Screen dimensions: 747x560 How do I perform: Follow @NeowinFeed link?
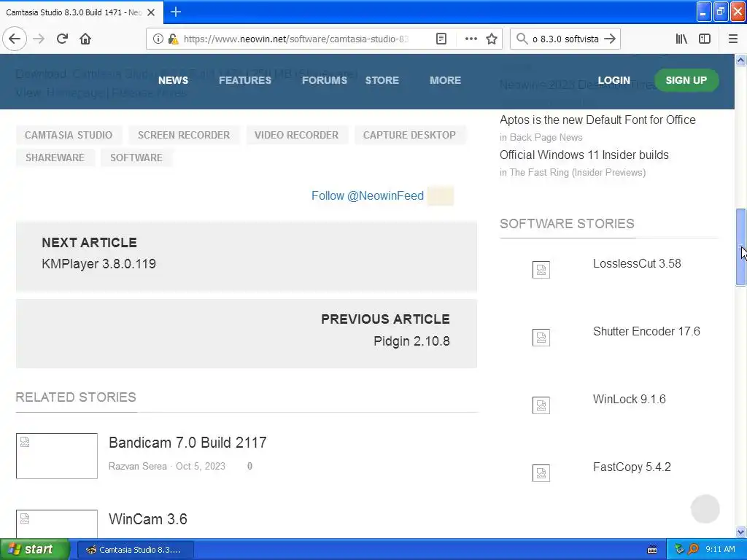tap(368, 195)
